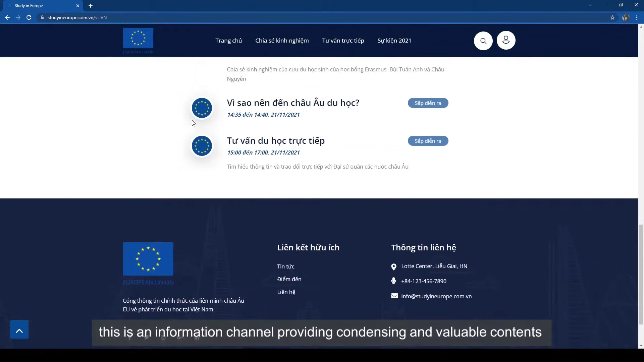644x362 pixels.
Task: Click the Điểm đến footer link
Action: coord(289,279)
